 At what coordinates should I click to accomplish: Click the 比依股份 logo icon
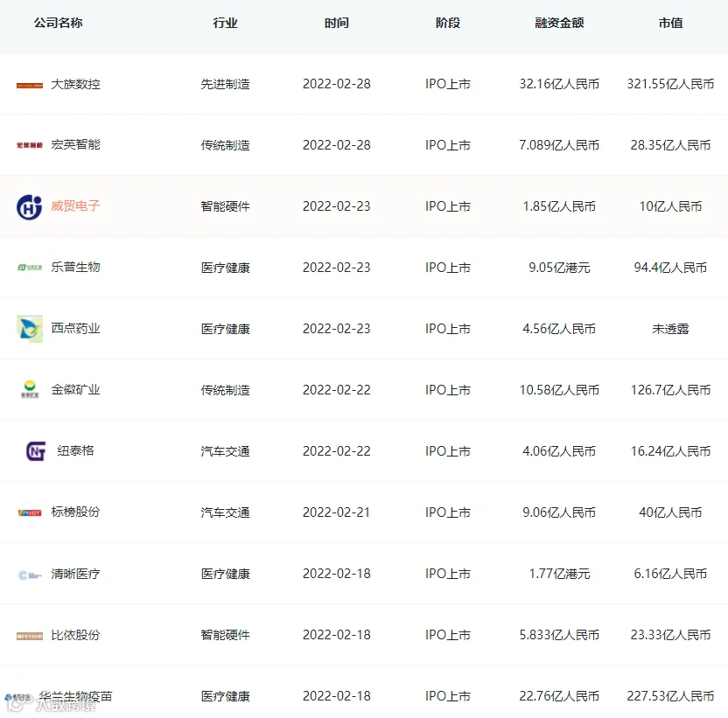(29, 636)
